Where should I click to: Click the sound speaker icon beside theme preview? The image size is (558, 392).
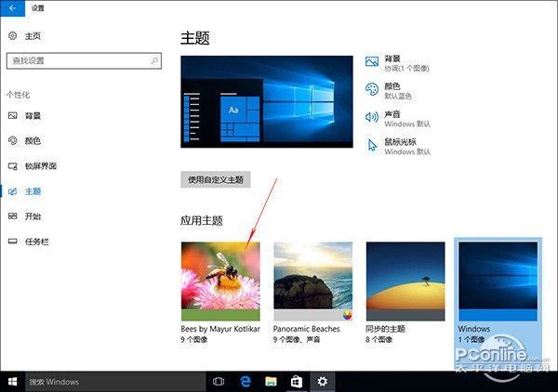click(x=372, y=117)
